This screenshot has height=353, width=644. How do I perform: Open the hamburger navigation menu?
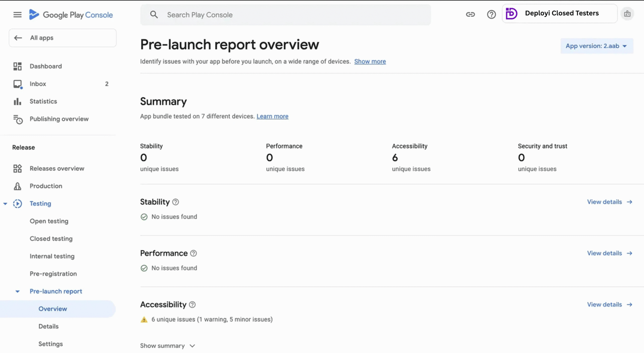click(17, 15)
